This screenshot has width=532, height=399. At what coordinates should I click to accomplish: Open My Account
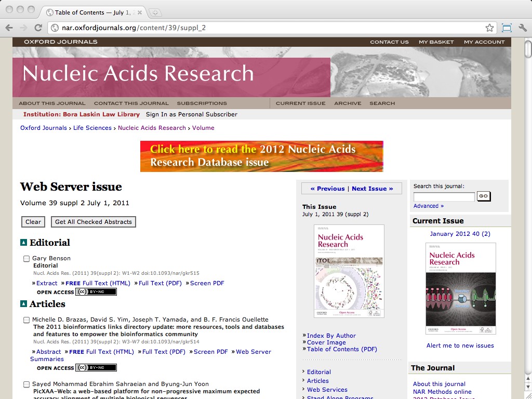tap(484, 42)
